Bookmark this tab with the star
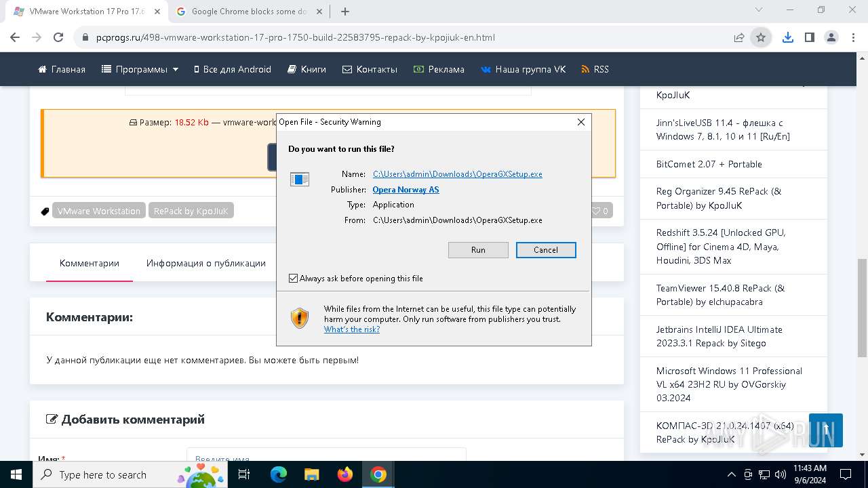This screenshot has height=488, width=868. pyautogui.click(x=761, y=37)
